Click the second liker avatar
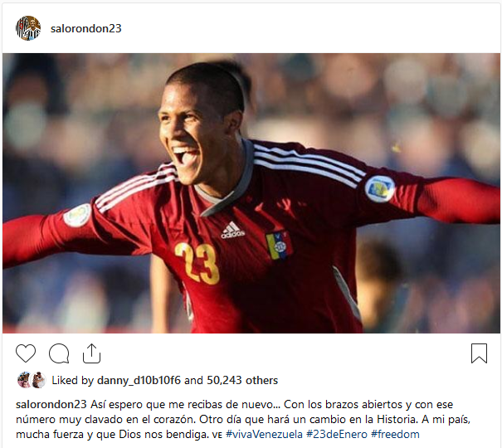 coord(38,380)
